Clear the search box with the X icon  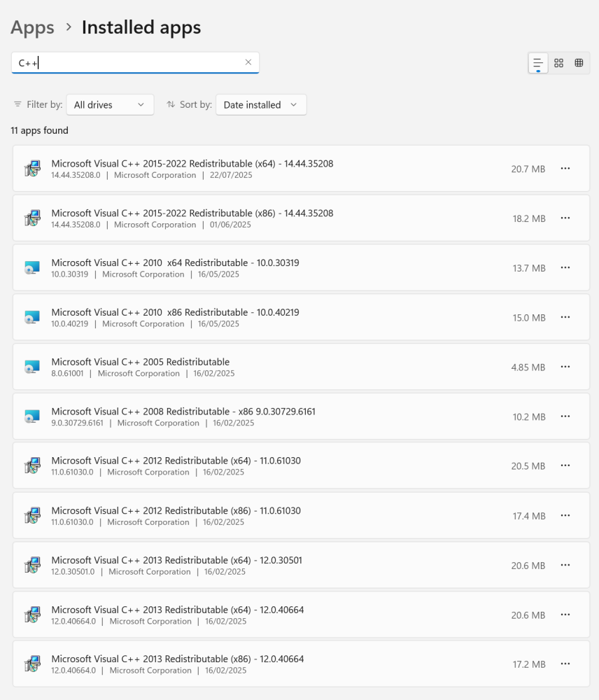click(248, 62)
